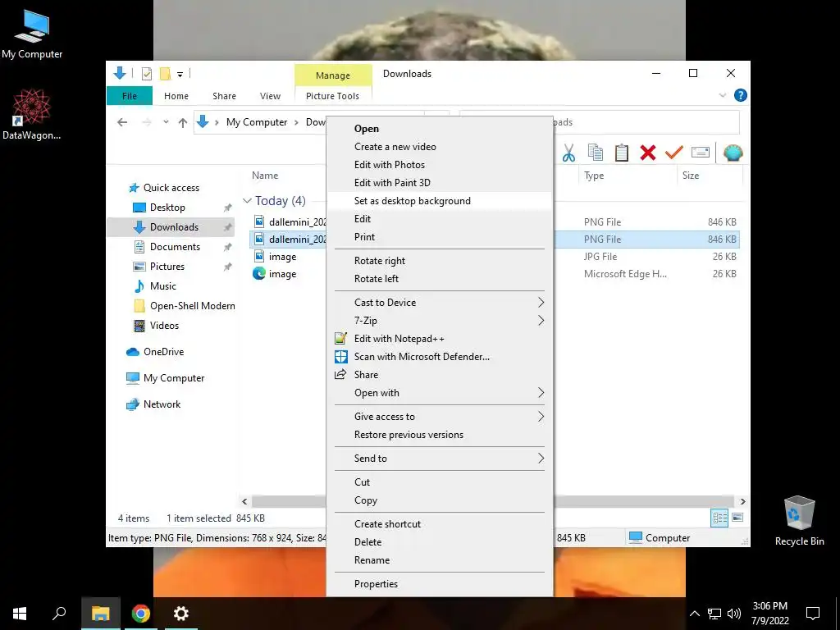Click Edit with Notepad++ entry
840x630 pixels.
439,339
